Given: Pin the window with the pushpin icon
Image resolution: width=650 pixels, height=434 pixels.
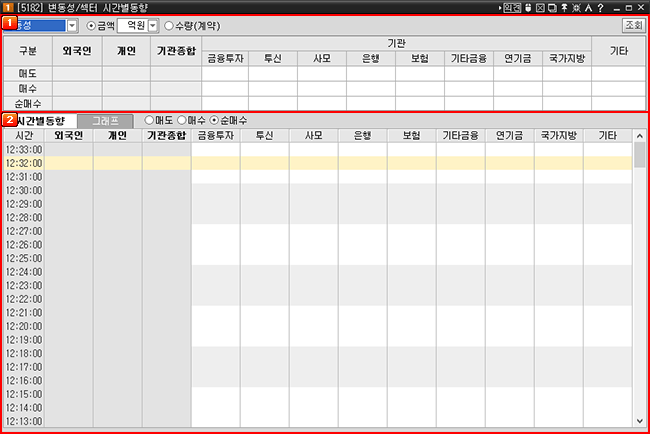Looking at the screenshot, I should 566,7.
